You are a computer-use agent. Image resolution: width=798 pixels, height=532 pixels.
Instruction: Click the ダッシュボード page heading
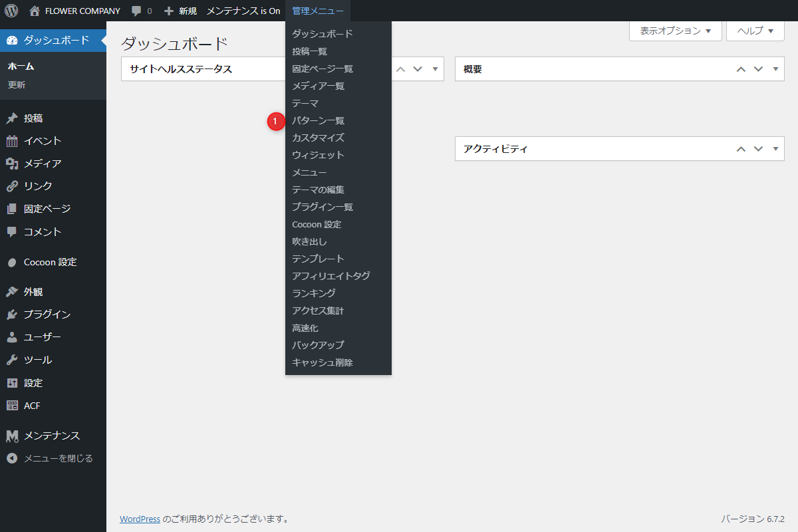[174, 45]
